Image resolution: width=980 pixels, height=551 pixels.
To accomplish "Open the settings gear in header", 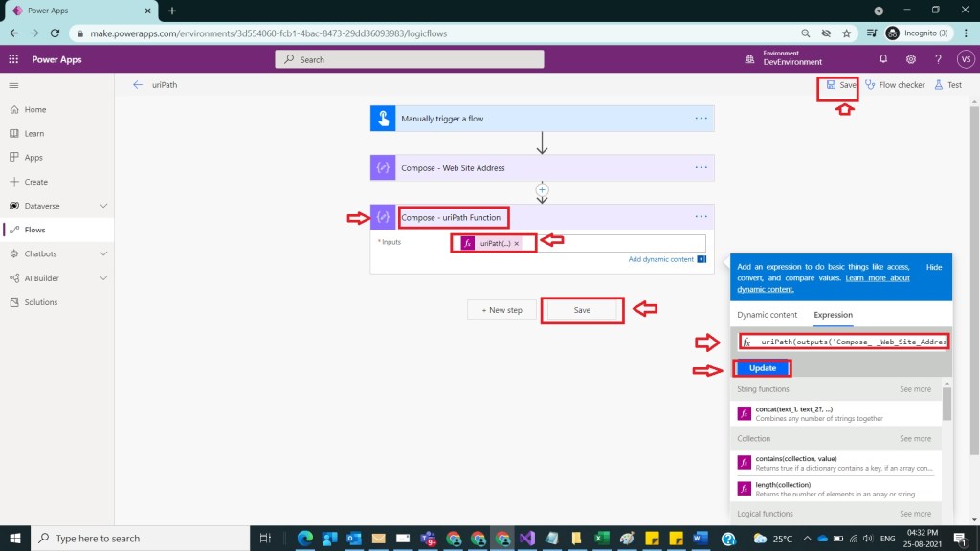I will (911, 59).
